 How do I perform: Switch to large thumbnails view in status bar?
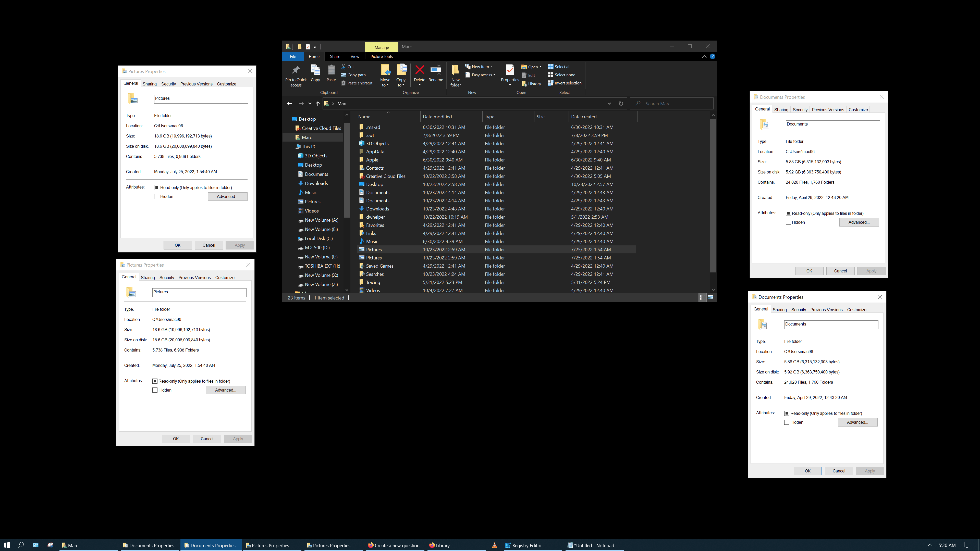[x=710, y=297]
